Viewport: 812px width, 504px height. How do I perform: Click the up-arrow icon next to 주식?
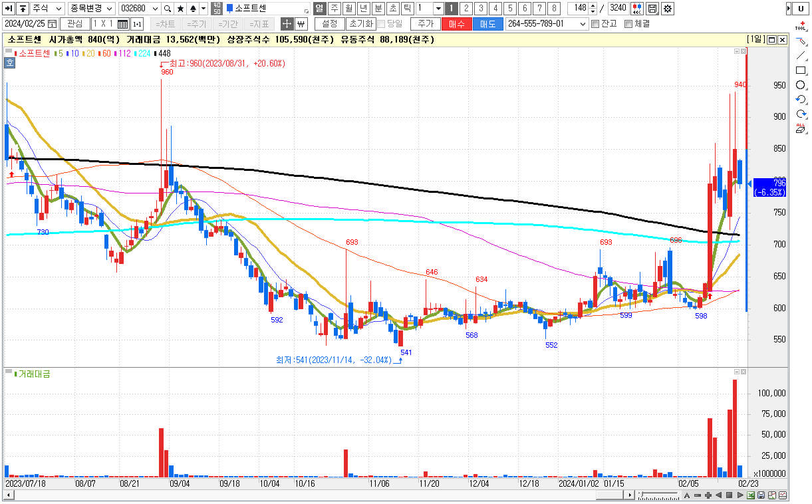(x=23, y=9)
